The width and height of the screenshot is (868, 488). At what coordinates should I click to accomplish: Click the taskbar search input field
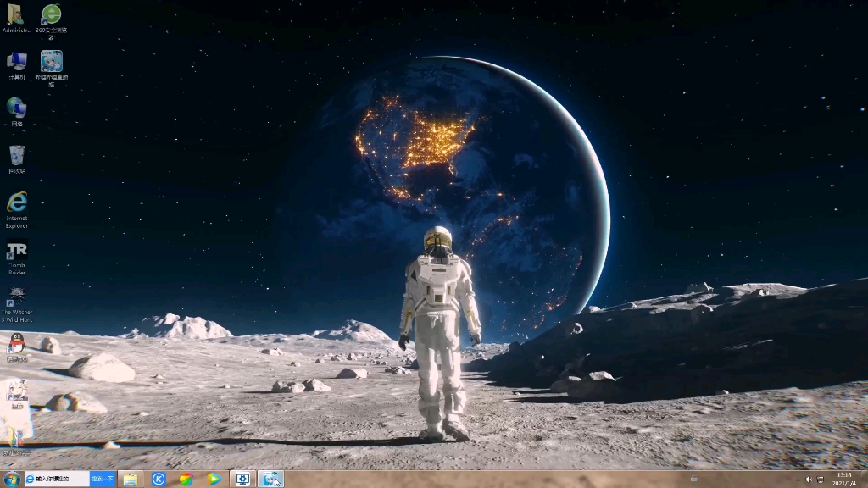pyautogui.click(x=57, y=480)
